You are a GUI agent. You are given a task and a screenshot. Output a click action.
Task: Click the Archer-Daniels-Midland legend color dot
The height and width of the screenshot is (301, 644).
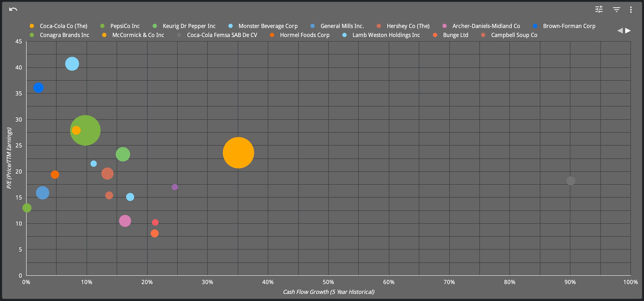pos(445,26)
